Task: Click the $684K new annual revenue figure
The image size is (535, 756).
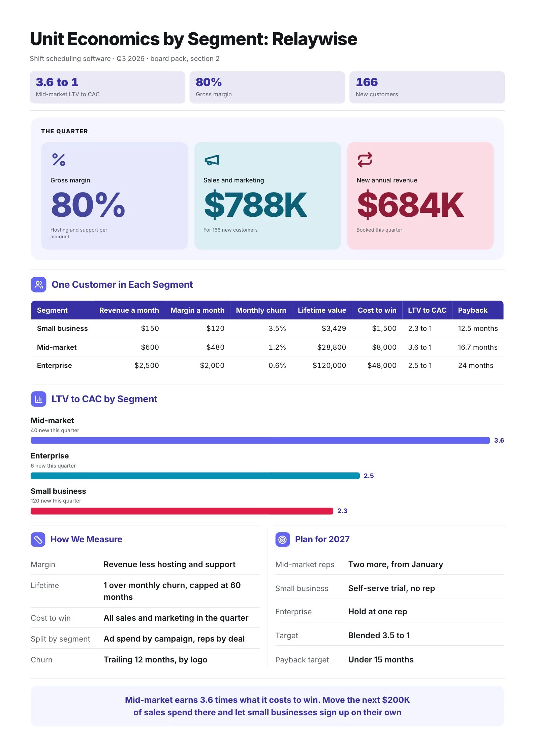Action: pyautogui.click(x=410, y=205)
